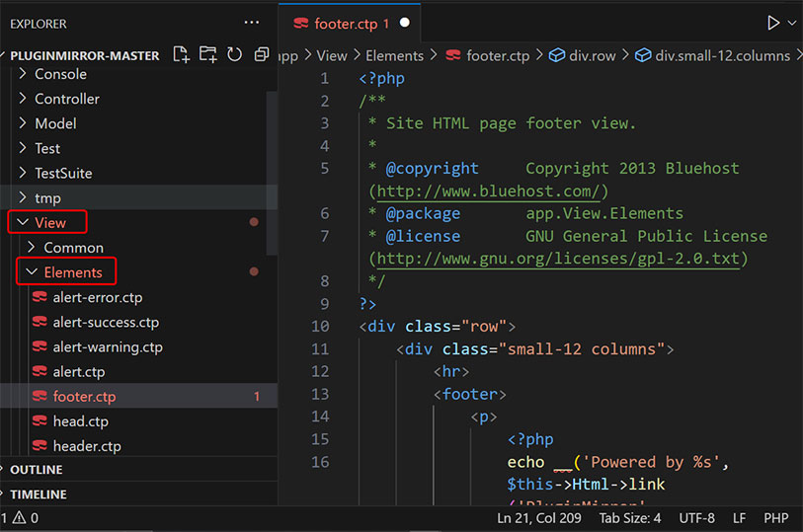Screen dimensions: 803x532
Task: Expand the Controller folder
Action: [x=66, y=99]
